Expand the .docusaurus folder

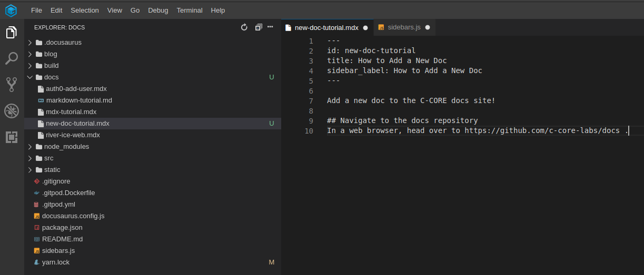[62, 43]
